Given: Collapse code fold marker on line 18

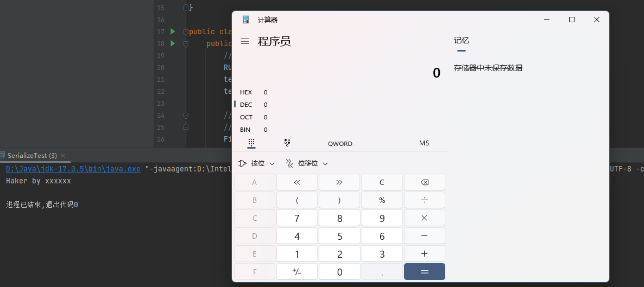Looking at the screenshot, I should pyautogui.click(x=186, y=43).
